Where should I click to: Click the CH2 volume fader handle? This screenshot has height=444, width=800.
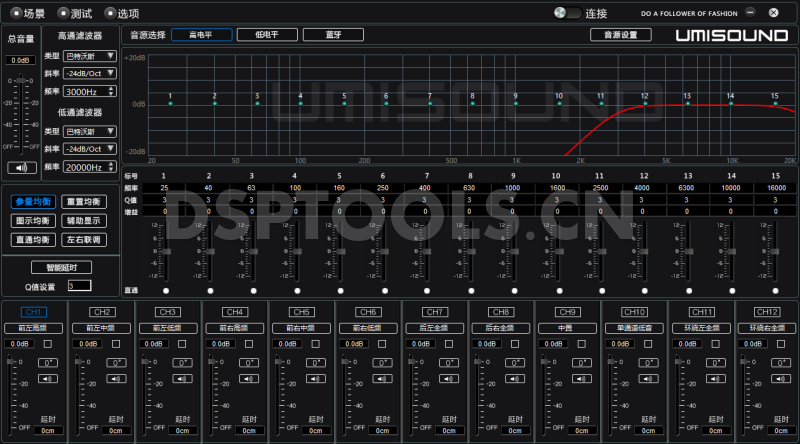pyautogui.click(x=79, y=361)
